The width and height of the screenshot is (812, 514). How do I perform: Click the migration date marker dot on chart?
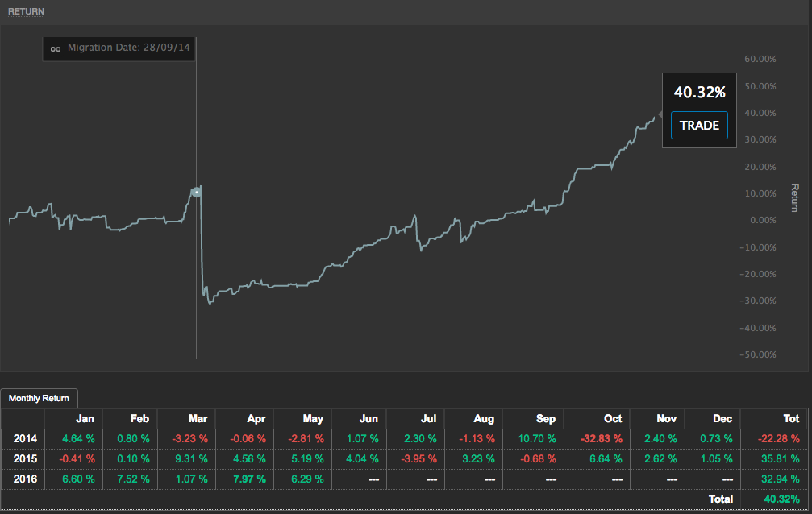[x=196, y=192]
